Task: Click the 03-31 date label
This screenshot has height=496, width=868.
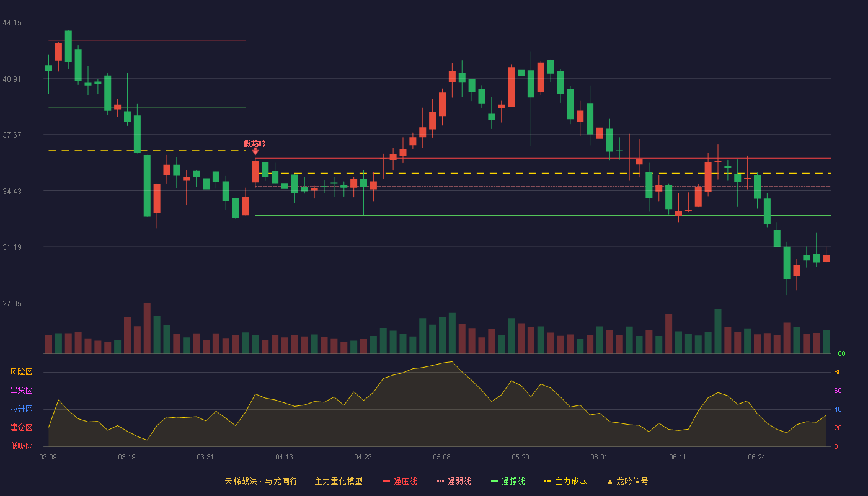Action: (x=205, y=457)
